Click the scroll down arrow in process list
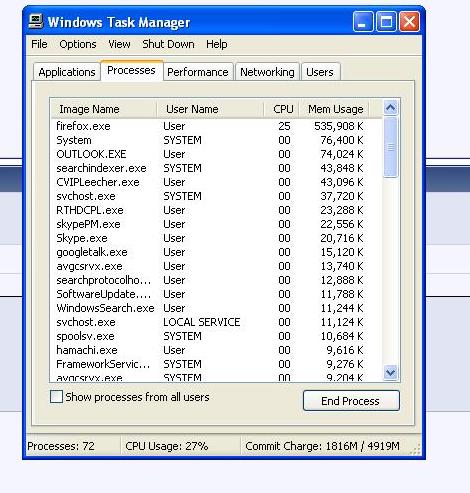Image resolution: width=470 pixels, height=493 pixels. [x=390, y=372]
